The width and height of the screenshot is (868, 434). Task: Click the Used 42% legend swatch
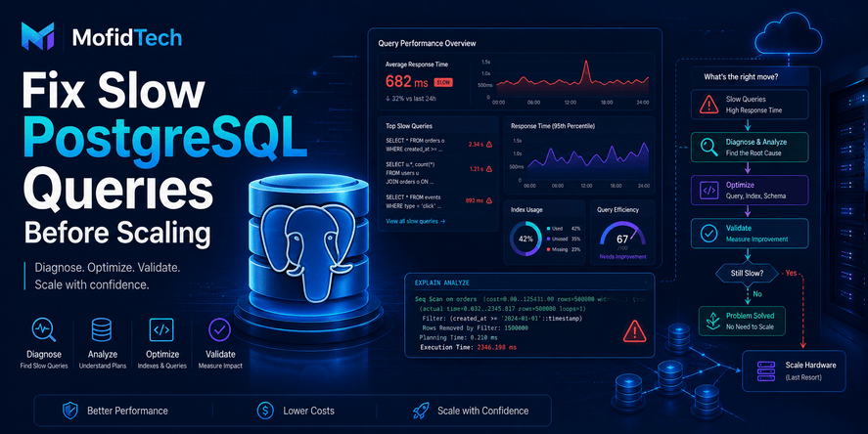point(548,229)
